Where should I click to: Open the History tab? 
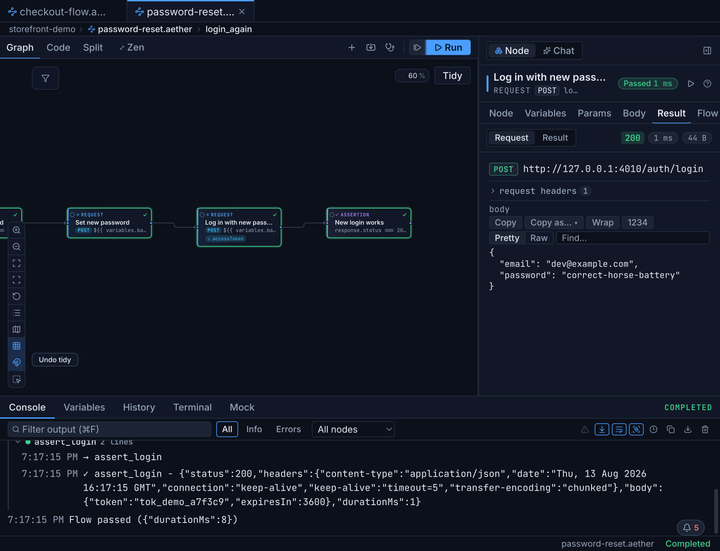coord(139,407)
